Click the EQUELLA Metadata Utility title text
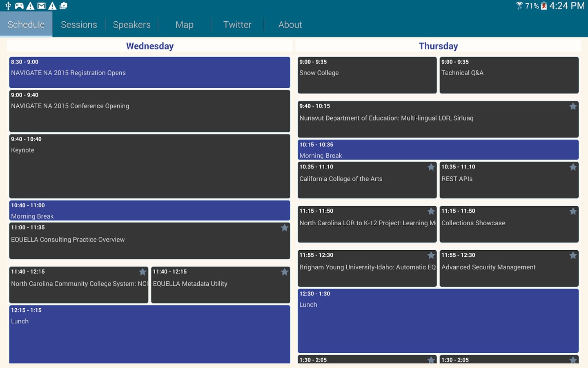The height and width of the screenshot is (368, 588). pyautogui.click(x=190, y=284)
